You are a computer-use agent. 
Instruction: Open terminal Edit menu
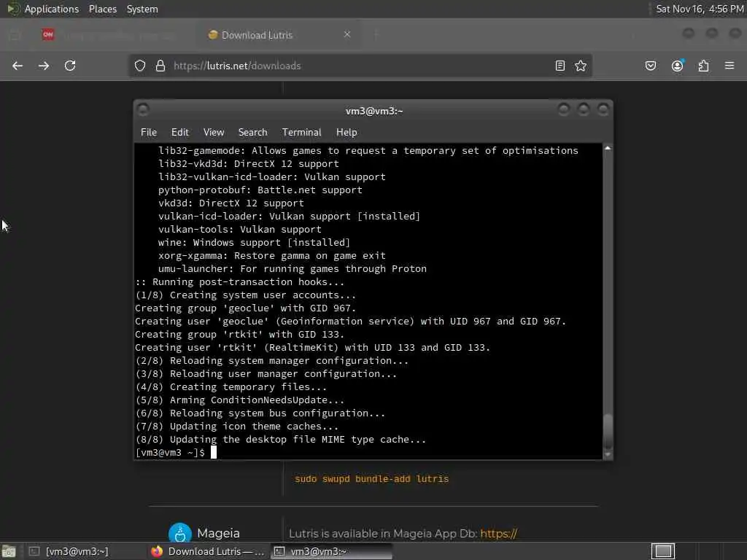click(180, 133)
